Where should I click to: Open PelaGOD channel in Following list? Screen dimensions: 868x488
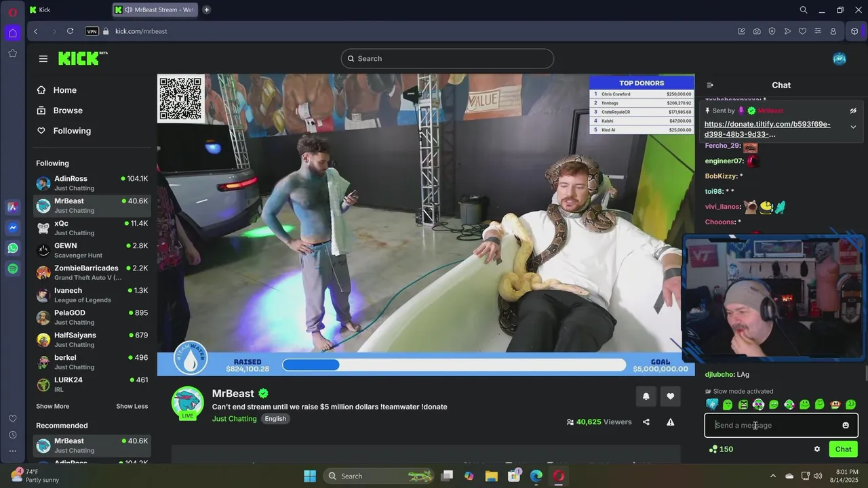tap(92, 317)
